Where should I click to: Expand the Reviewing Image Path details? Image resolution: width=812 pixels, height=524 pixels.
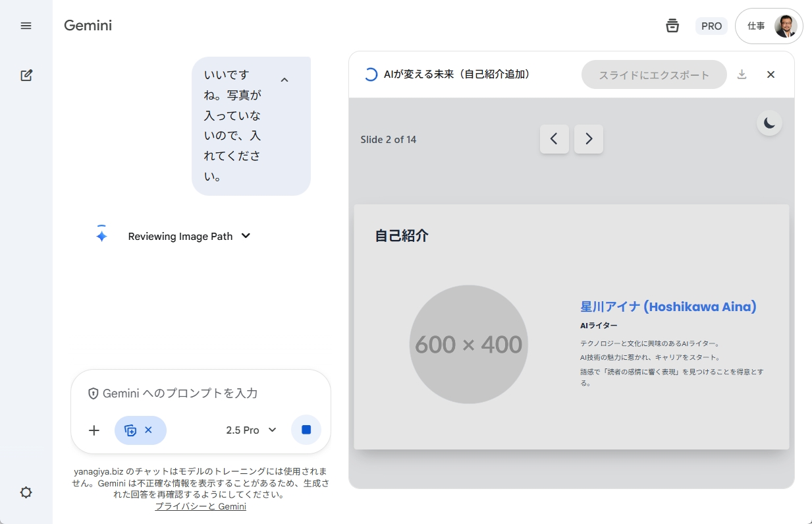click(245, 236)
